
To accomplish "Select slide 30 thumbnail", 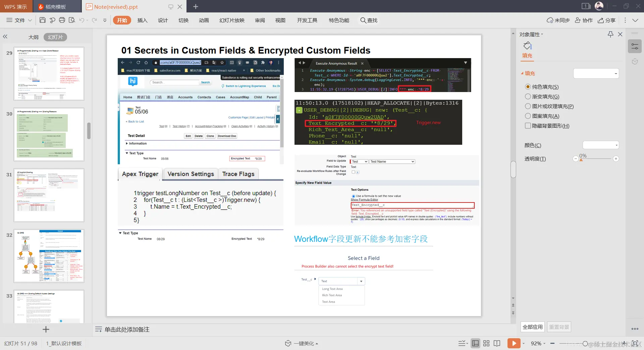I will tap(49, 134).
